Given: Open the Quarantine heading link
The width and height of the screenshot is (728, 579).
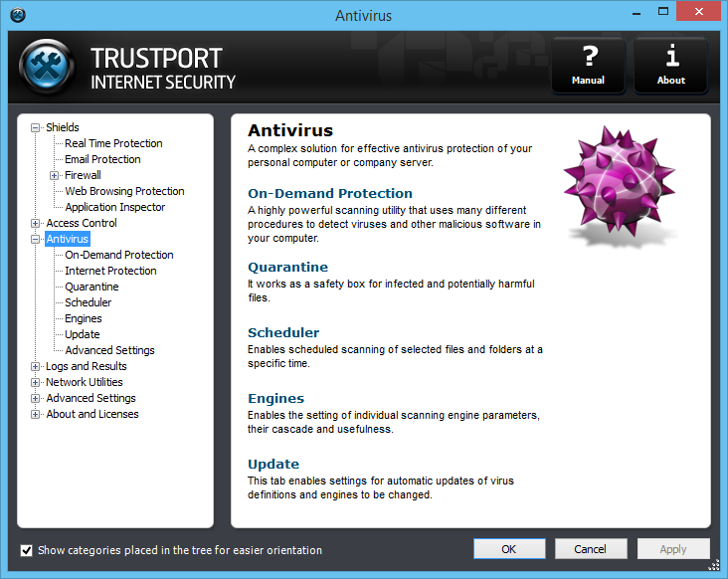Looking at the screenshot, I should pos(287,267).
